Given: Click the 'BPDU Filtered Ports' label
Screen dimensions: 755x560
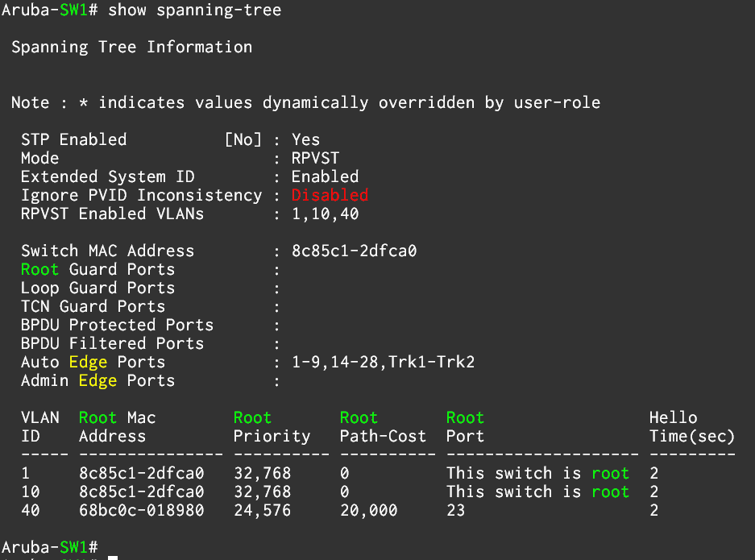Looking at the screenshot, I should point(112,343).
